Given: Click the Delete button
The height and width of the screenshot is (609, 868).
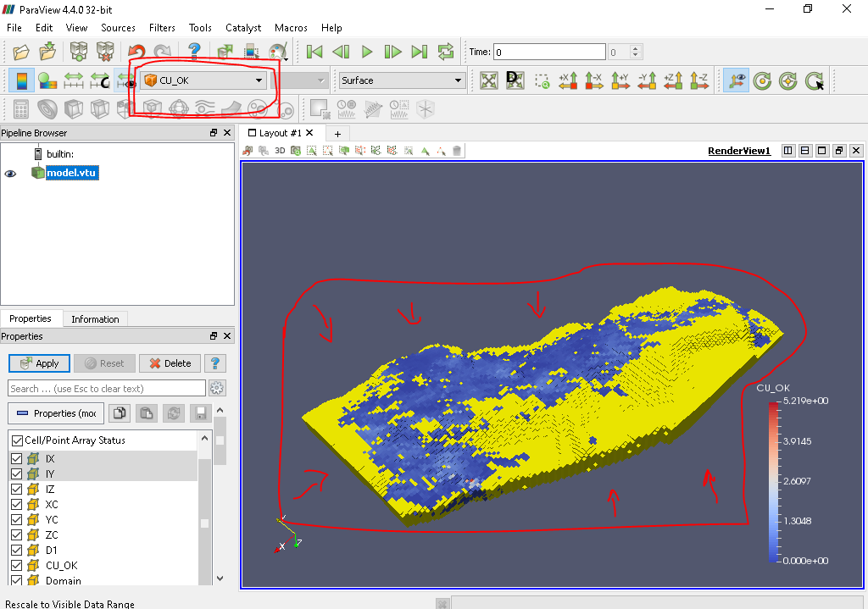Looking at the screenshot, I should [170, 363].
